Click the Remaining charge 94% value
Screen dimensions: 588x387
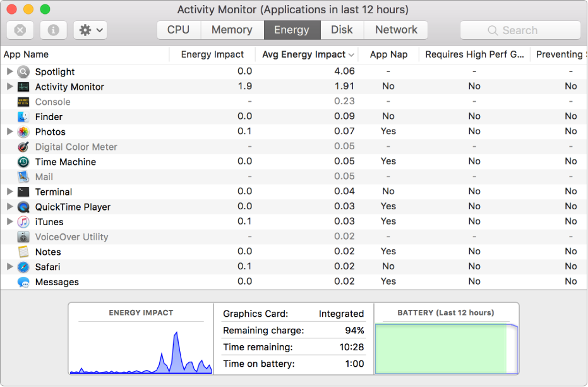(354, 330)
